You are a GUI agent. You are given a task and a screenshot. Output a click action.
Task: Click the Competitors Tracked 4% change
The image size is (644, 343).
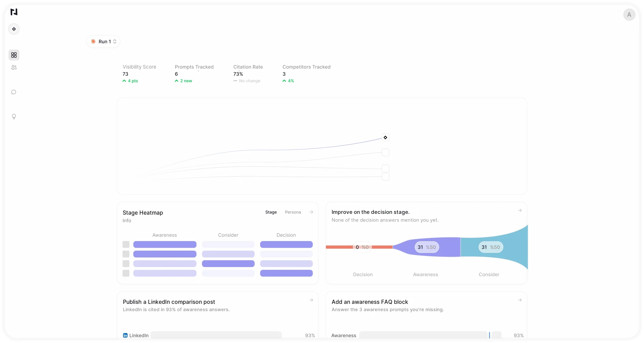coord(288,81)
